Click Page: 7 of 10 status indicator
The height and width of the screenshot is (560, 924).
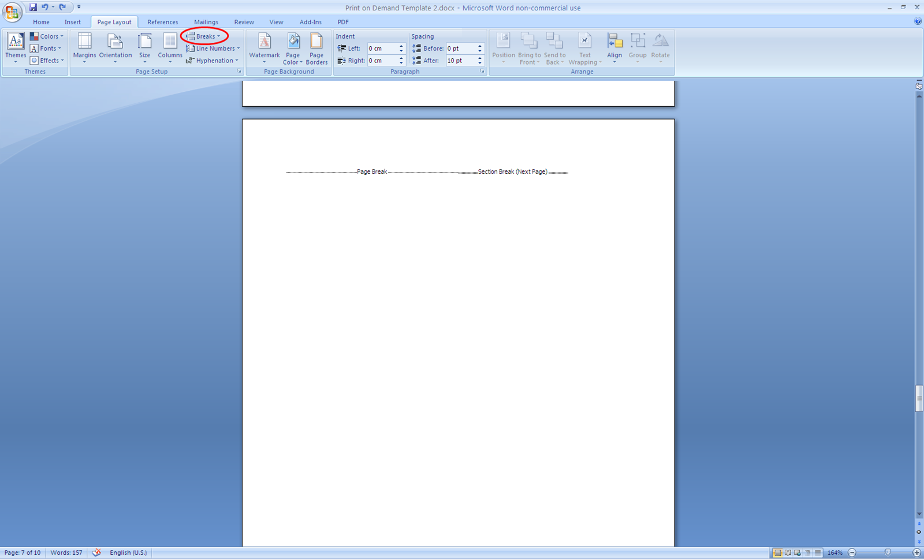[x=23, y=552]
